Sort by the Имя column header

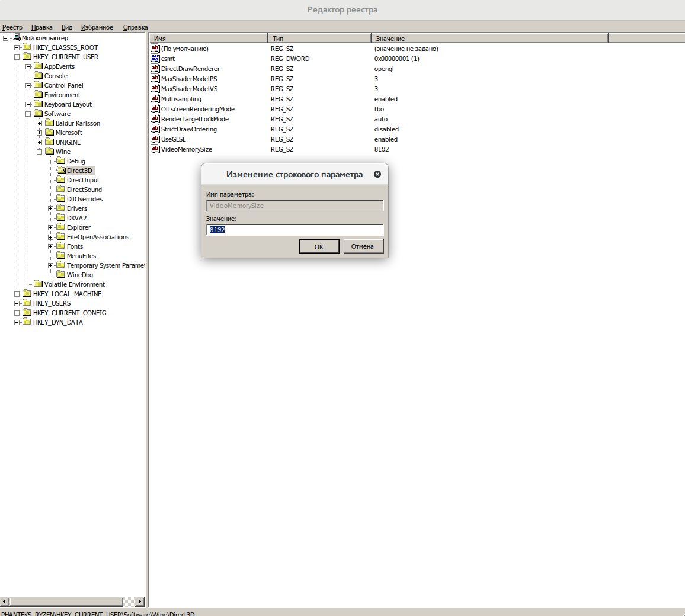point(208,38)
